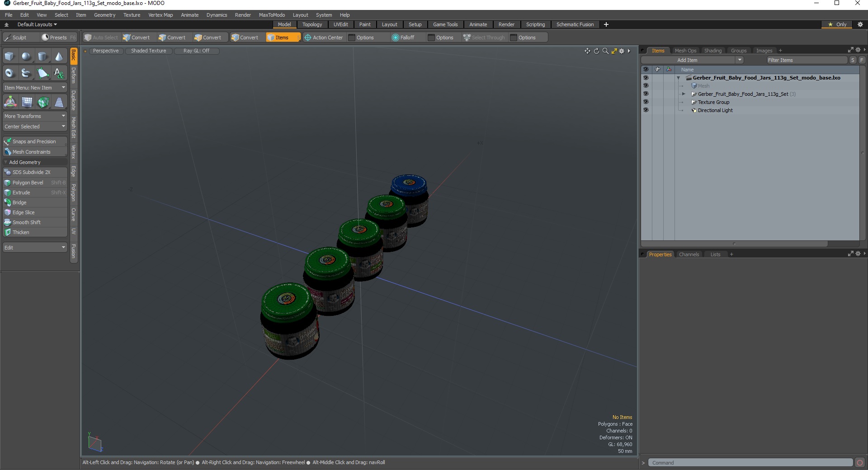
Task: Select the Thicken tool
Action: [35, 232]
